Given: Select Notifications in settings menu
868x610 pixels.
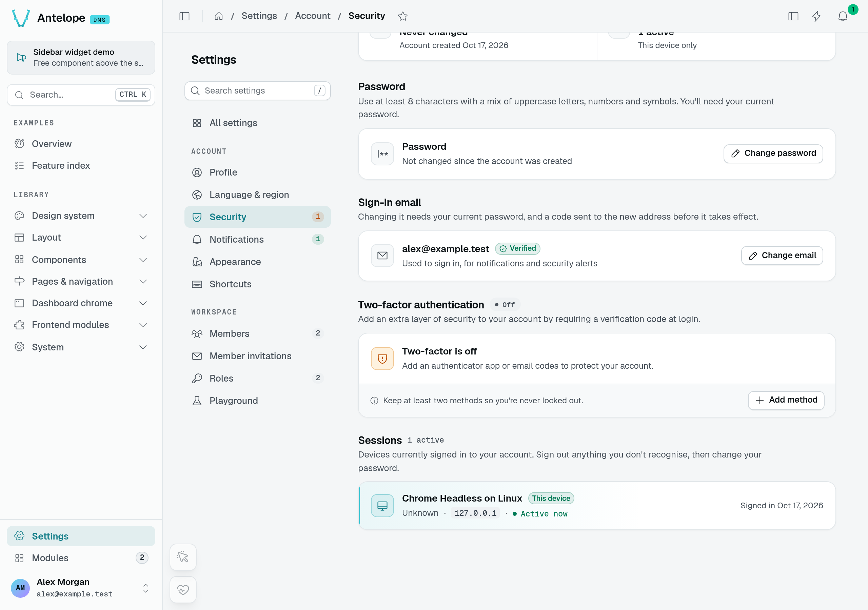Looking at the screenshot, I should pyautogui.click(x=257, y=239).
